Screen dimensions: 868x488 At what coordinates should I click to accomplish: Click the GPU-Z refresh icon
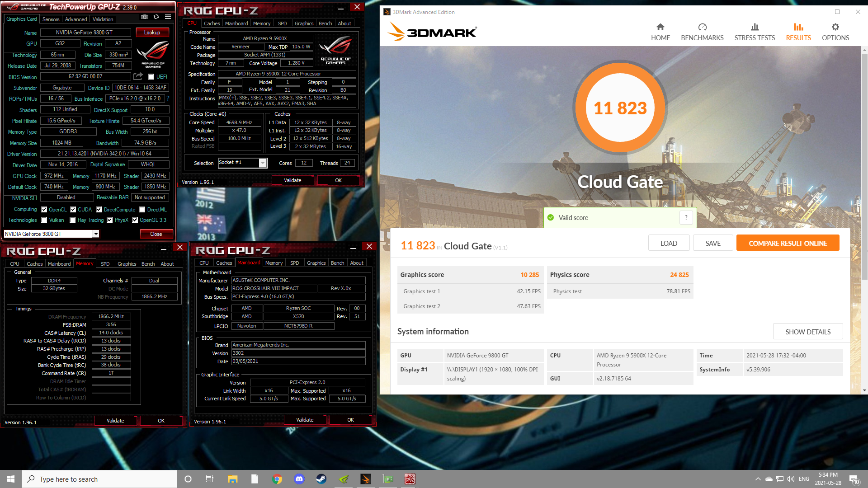pos(156,17)
